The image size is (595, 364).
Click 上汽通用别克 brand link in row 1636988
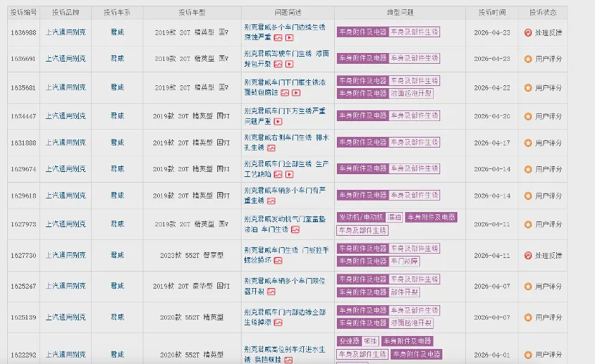pos(66,32)
